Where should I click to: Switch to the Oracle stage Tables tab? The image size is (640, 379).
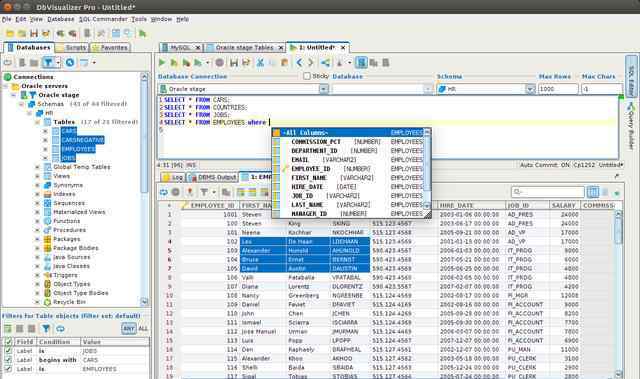244,48
